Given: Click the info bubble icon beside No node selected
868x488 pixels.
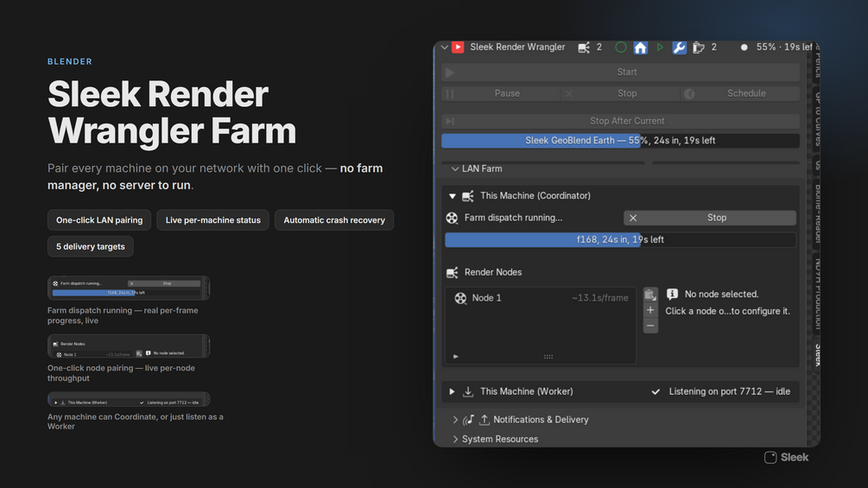Looking at the screenshot, I should click(672, 295).
